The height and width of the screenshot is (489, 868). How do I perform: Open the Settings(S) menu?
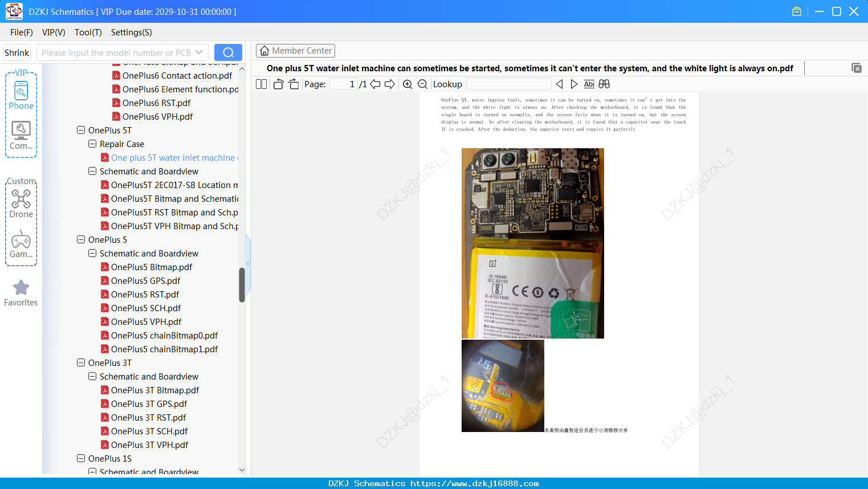(132, 32)
